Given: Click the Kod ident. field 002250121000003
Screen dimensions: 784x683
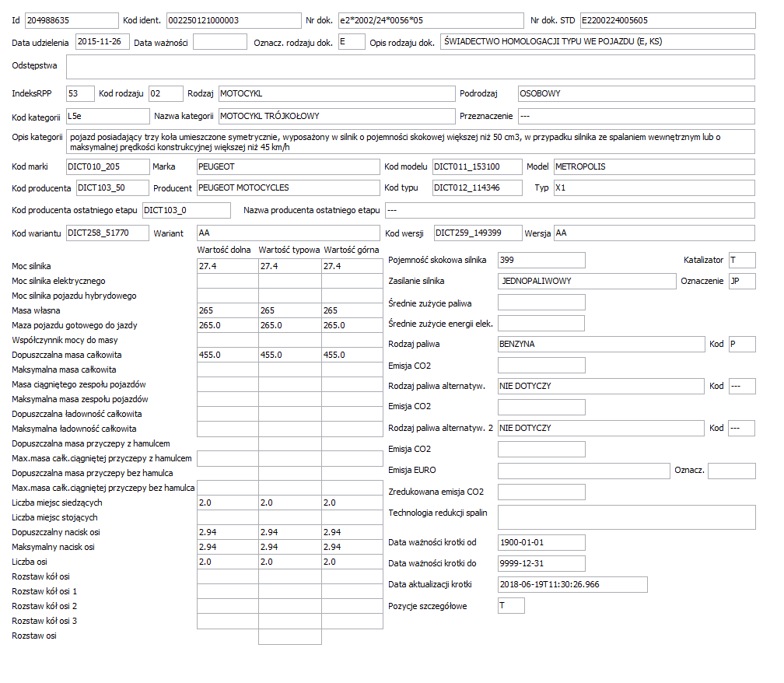Looking at the screenshot, I should [233, 20].
